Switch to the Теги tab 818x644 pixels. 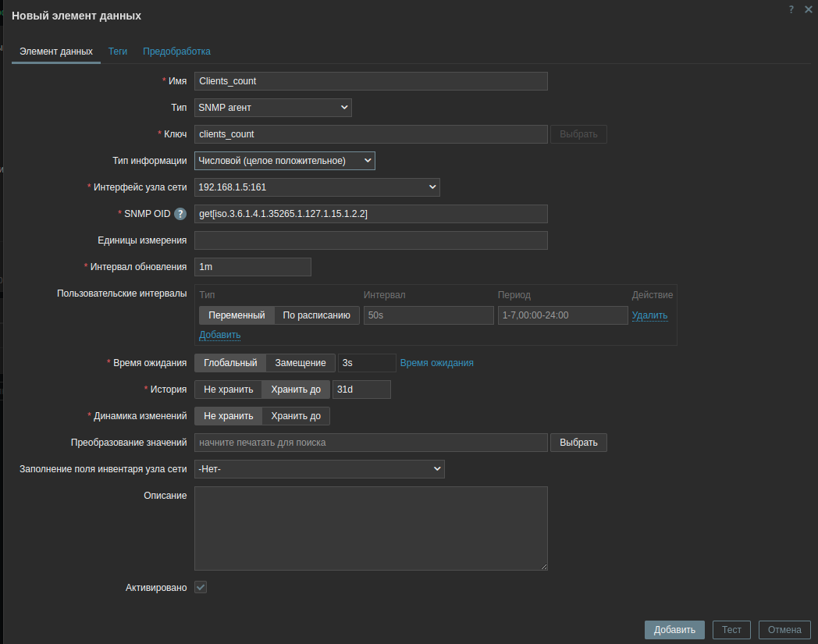118,52
